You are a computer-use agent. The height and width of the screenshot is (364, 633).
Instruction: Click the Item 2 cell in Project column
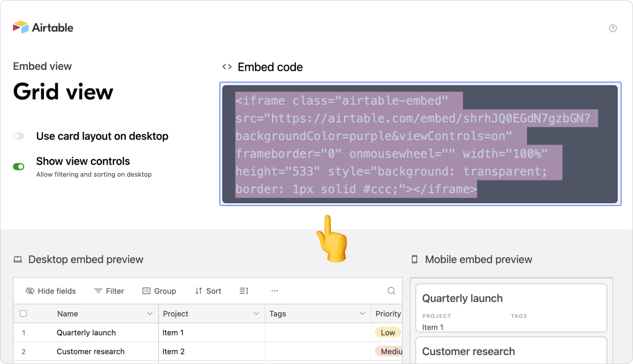[x=211, y=351]
